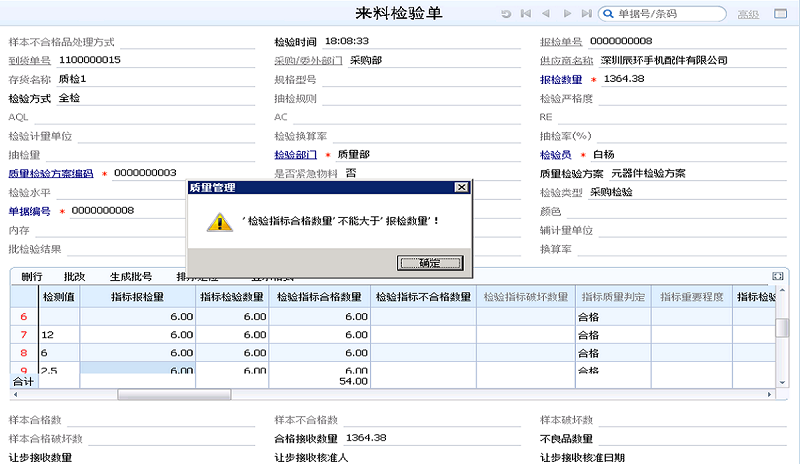Select 删行 in the grid toolbar
The height and width of the screenshot is (464, 800).
pos(32,277)
